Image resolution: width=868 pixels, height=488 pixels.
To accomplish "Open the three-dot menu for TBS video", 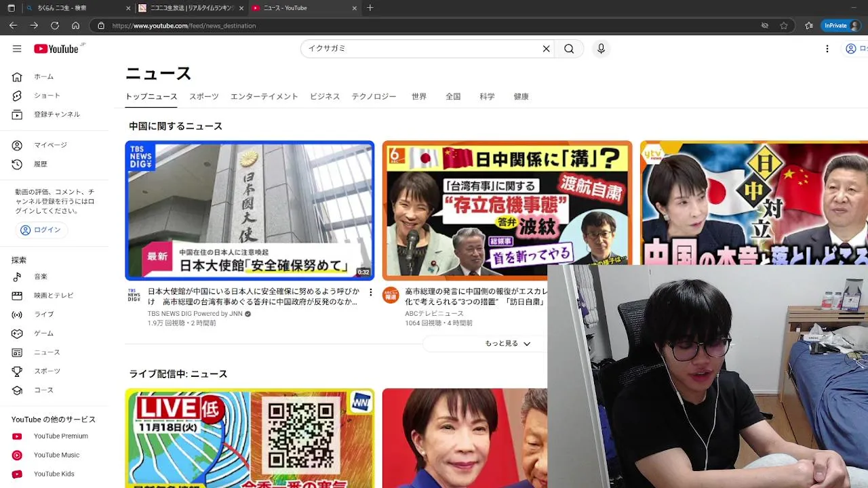I will pos(370,292).
